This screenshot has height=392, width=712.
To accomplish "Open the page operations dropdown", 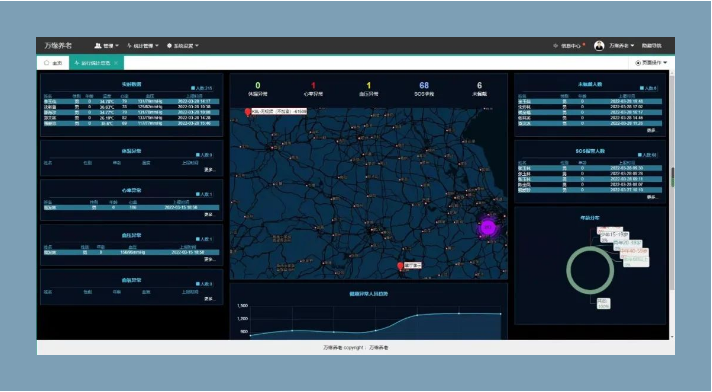I will tap(651, 63).
